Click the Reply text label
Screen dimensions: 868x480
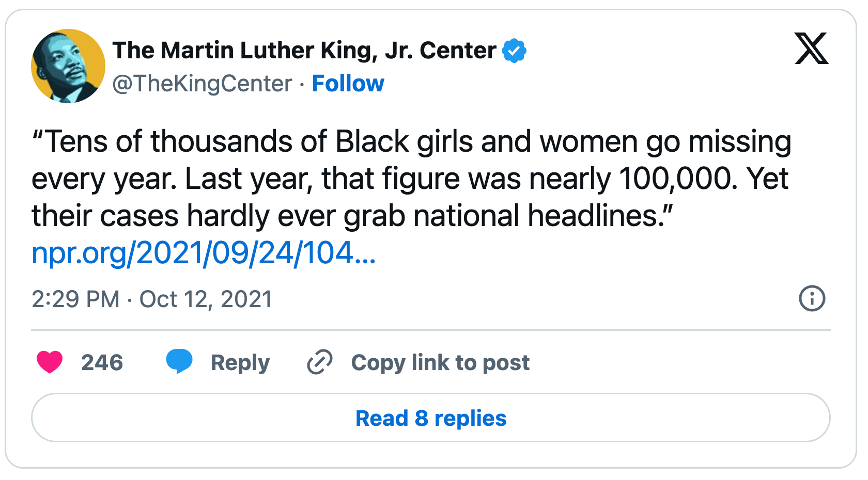point(240,362)
